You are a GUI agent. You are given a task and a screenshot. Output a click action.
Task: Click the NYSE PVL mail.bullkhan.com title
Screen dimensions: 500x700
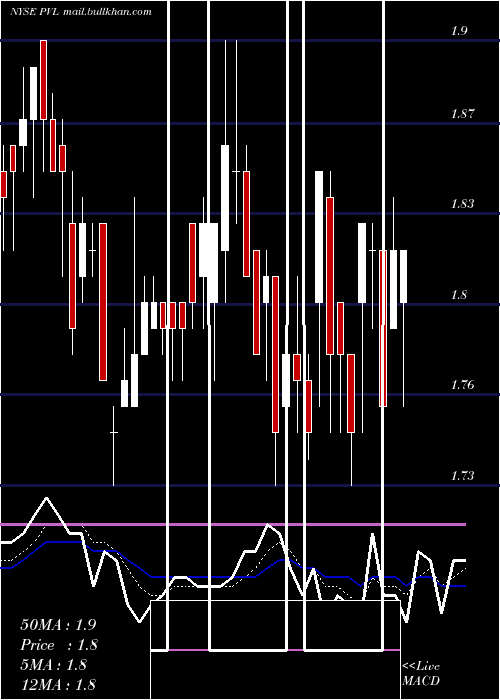81,11
